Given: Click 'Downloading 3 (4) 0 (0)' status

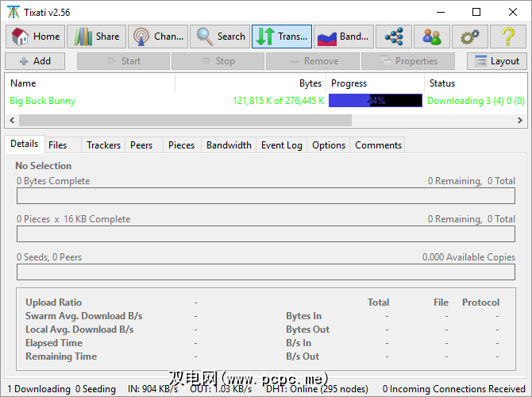Looking at the screenshot, I should [476, 101].
